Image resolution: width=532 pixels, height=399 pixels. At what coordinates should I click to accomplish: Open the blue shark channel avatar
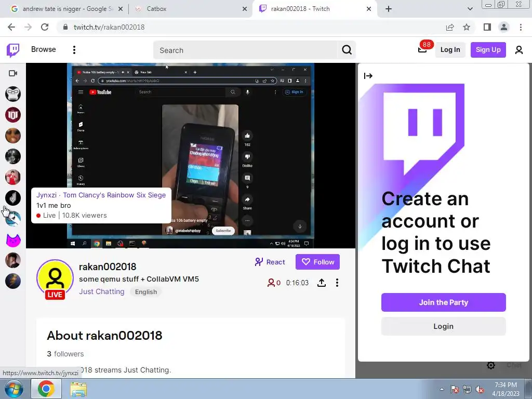tap(13, 219)
